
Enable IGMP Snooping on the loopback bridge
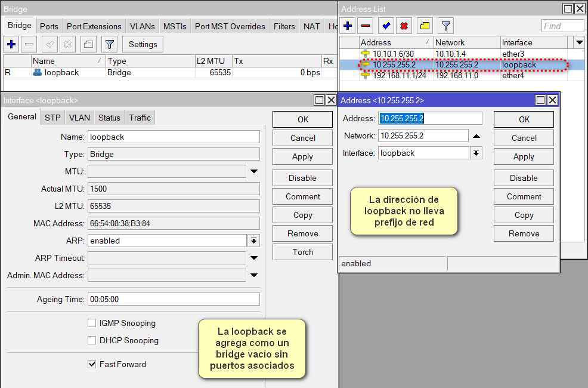[x=92, y=323]
